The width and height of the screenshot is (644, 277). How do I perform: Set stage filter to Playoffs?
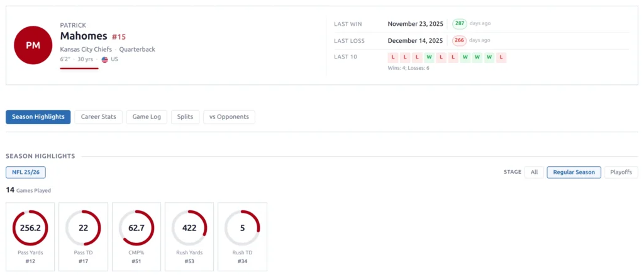621,172
